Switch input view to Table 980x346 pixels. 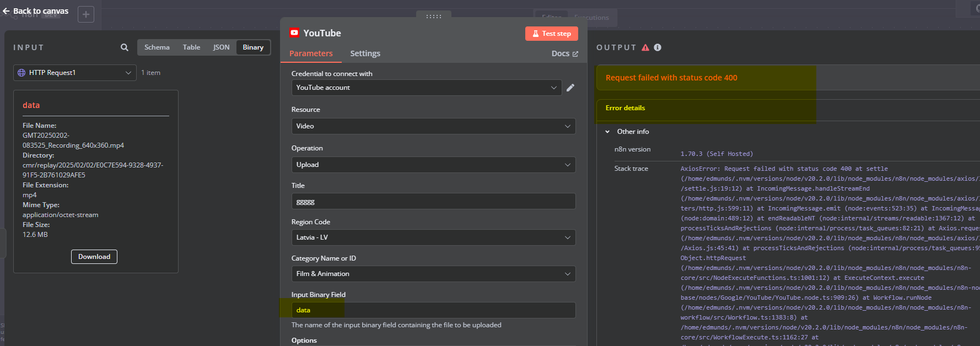point(192,47)
